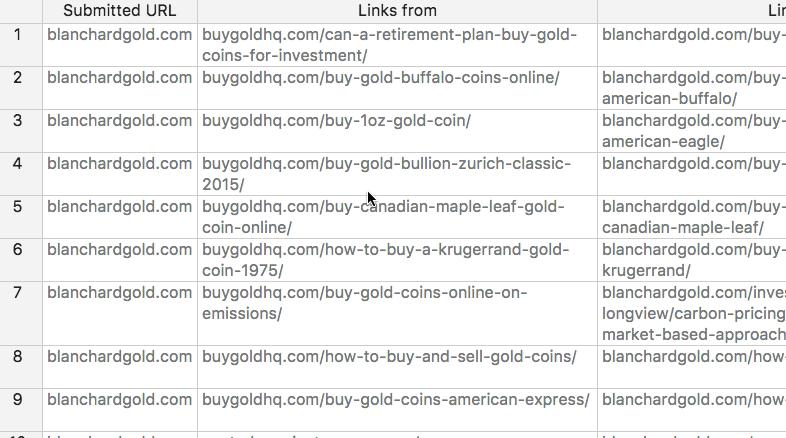Click the american-buffalo link target cell
Viewport: 786px width, 438px height.
692,88
